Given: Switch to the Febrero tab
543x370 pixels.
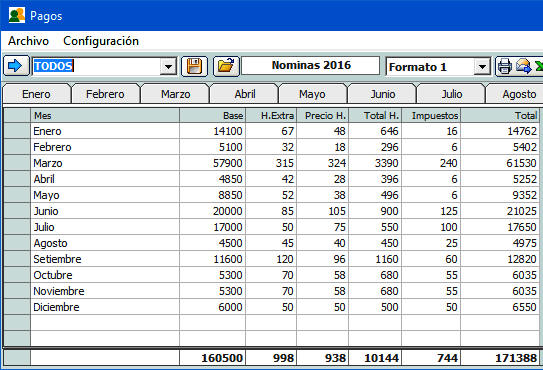Looking at the screenshot, I should pyautogui.click(x=105, y=94).
